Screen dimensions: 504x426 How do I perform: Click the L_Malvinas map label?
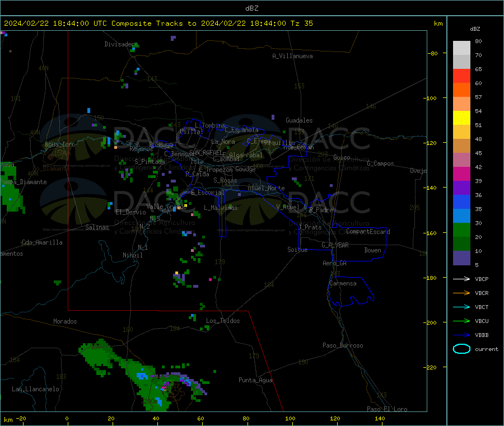click(x=221, y=208)
